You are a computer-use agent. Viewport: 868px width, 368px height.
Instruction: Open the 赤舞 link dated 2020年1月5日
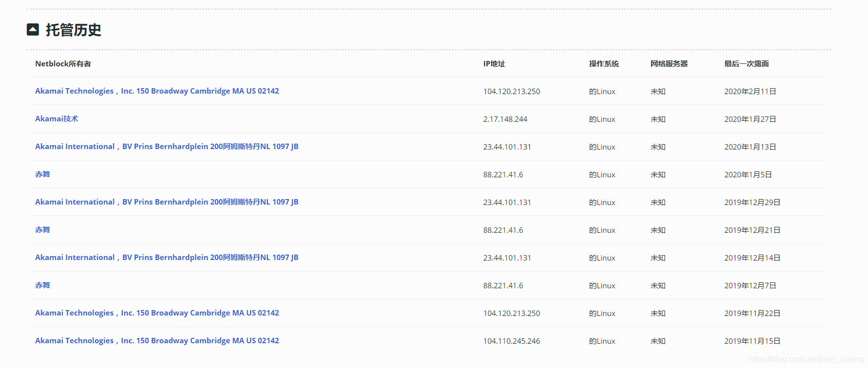[43, 174]
